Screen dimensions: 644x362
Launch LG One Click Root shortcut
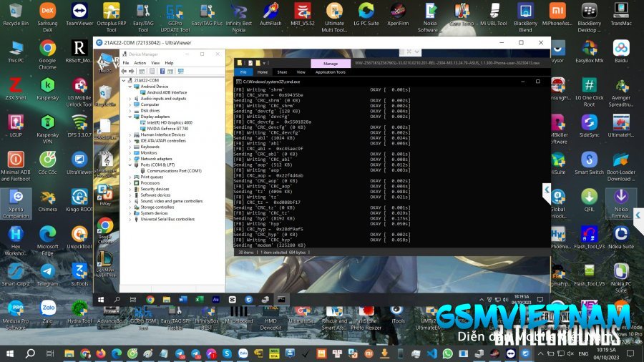click(589, 92)
